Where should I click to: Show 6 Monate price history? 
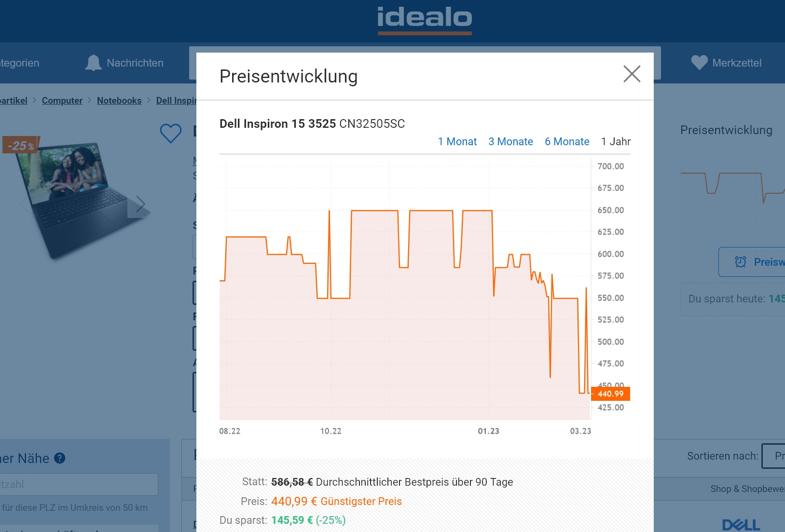pyautogui.click(x=567, y=142)
